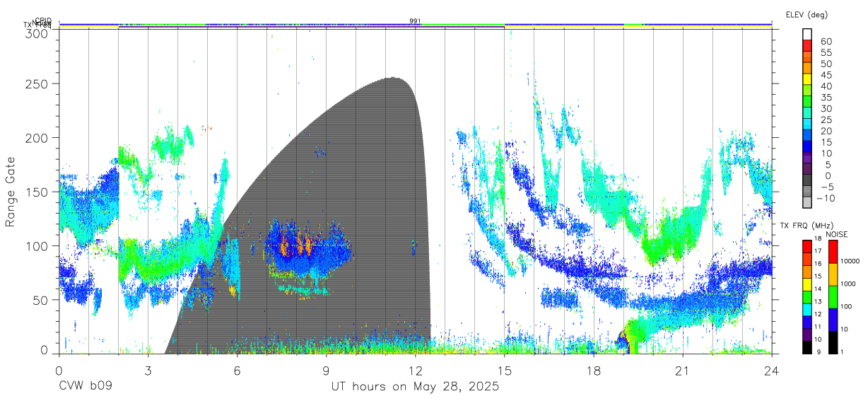The height and width of the screenshot is (401, 868).
Task: Click the orange echo patches near 8 UT
Action: pyautogui.click(x=297, y=243)
